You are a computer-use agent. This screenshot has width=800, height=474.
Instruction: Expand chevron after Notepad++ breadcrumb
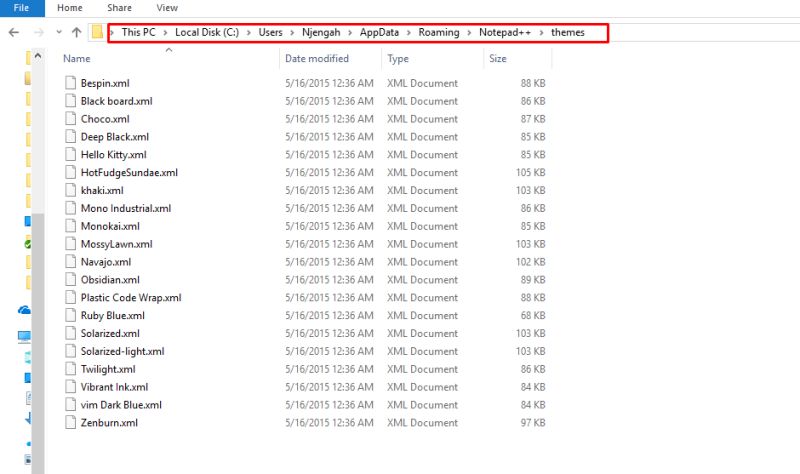(x=541, y=33)
